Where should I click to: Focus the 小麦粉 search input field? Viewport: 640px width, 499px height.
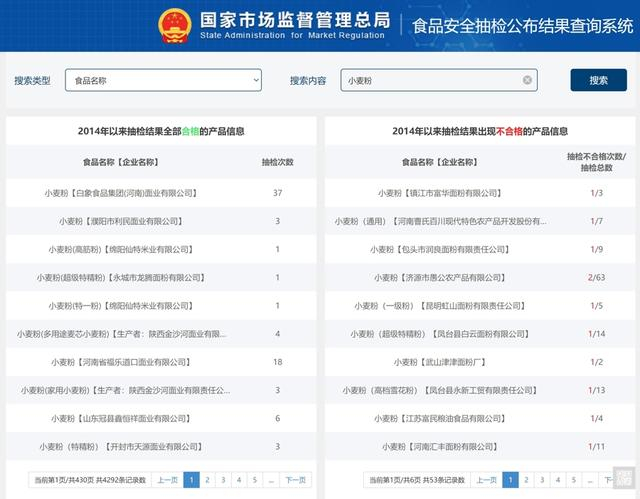(439, 80)
